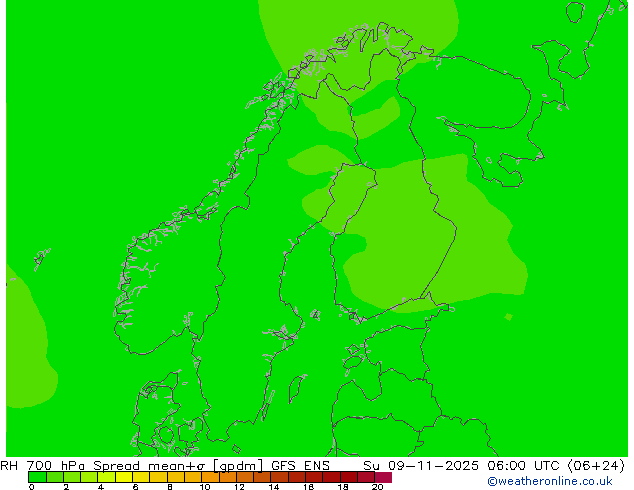Image resolution: width=634 pixels, height=490 pixels.
Task: Click the '06:00 UTC' time label
Action: click(524, 465)
